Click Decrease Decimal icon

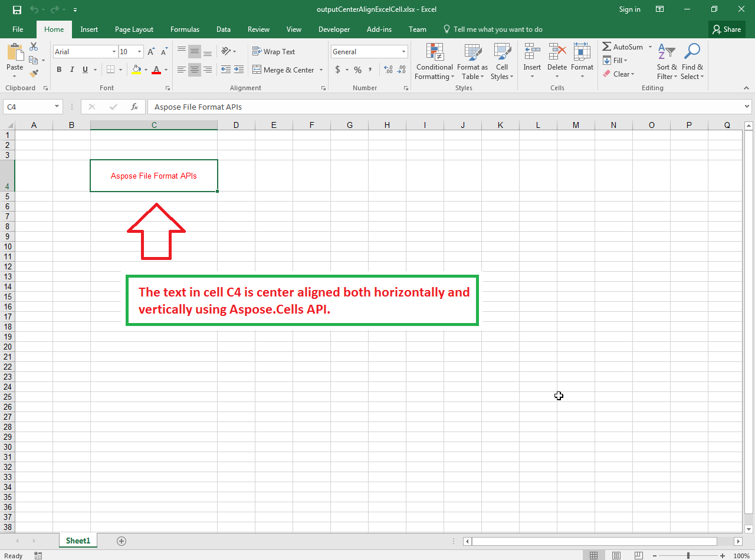[x=402, y=70]
